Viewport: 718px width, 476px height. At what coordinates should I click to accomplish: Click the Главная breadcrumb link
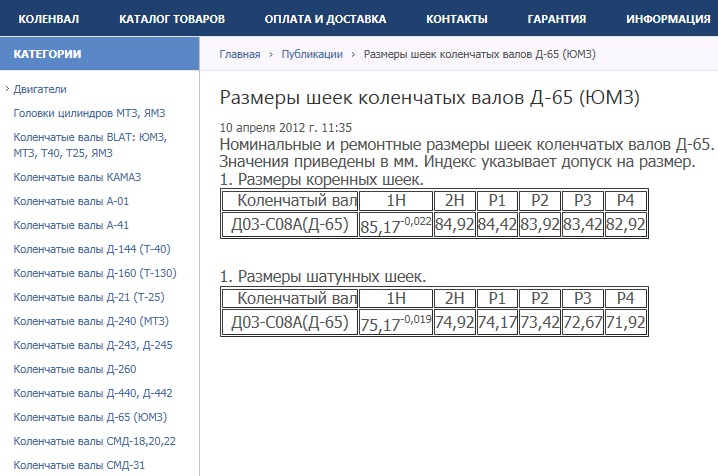click(240, 54)
